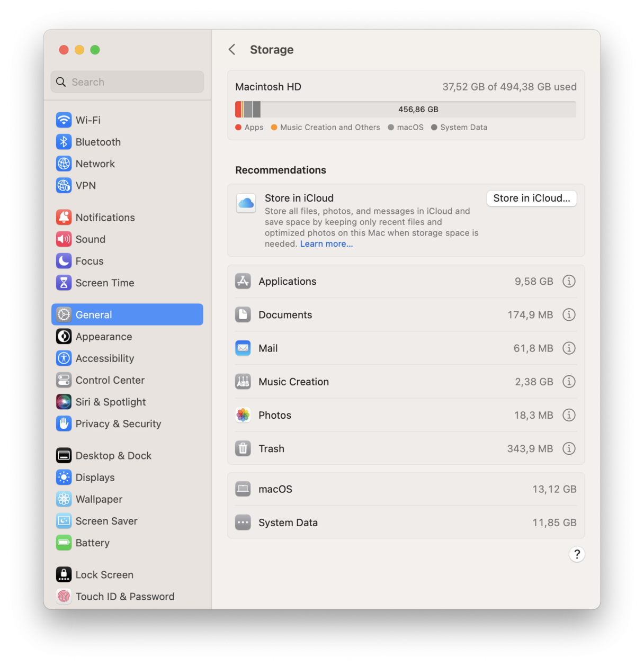Select Touch ID fingerprint icon

pyautogui.click(x=64, y=597)
